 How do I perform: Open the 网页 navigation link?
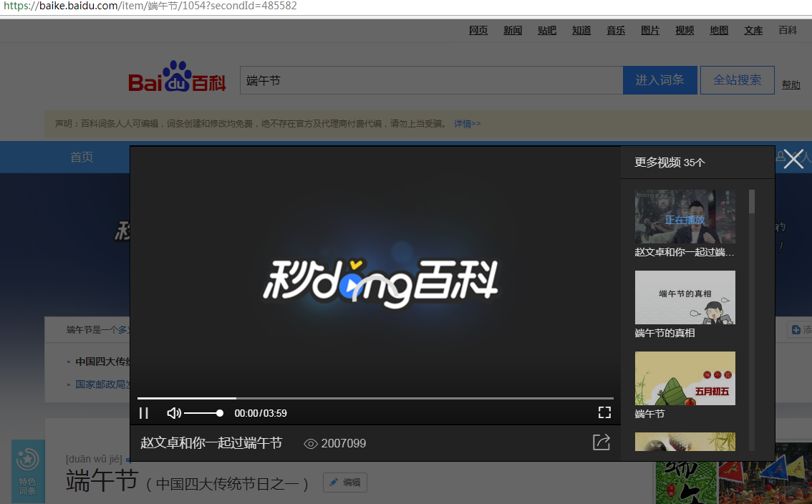(478, 31)
